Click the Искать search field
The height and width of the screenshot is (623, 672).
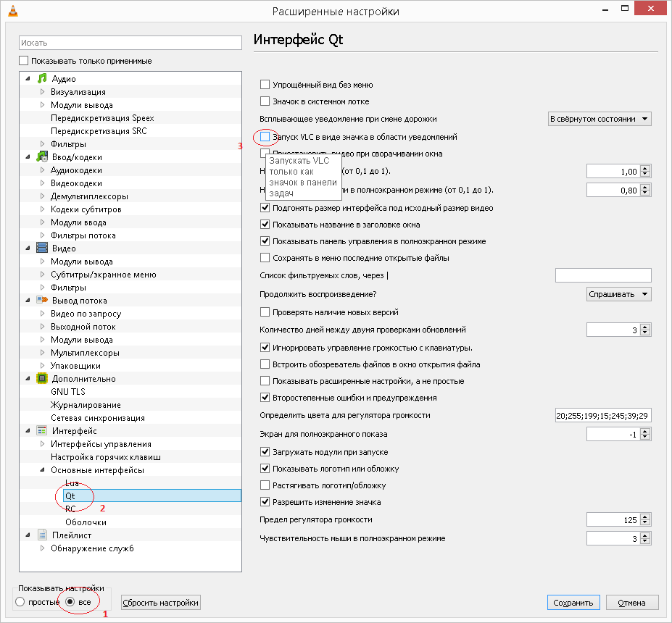coord(130,43)
